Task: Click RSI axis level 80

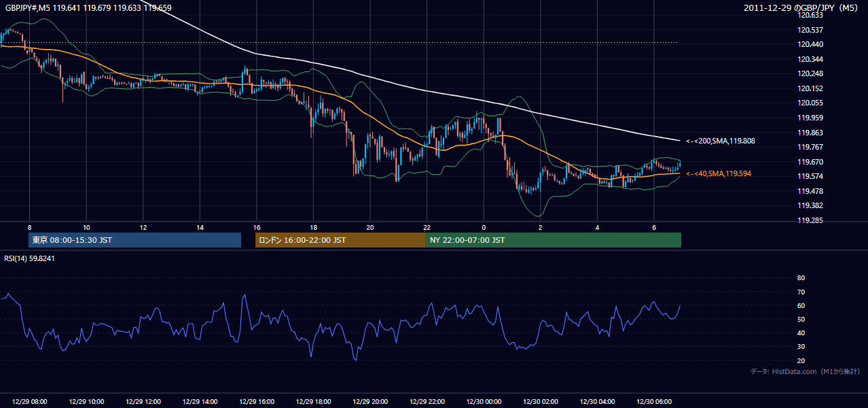Action: [x=801, y=278]
